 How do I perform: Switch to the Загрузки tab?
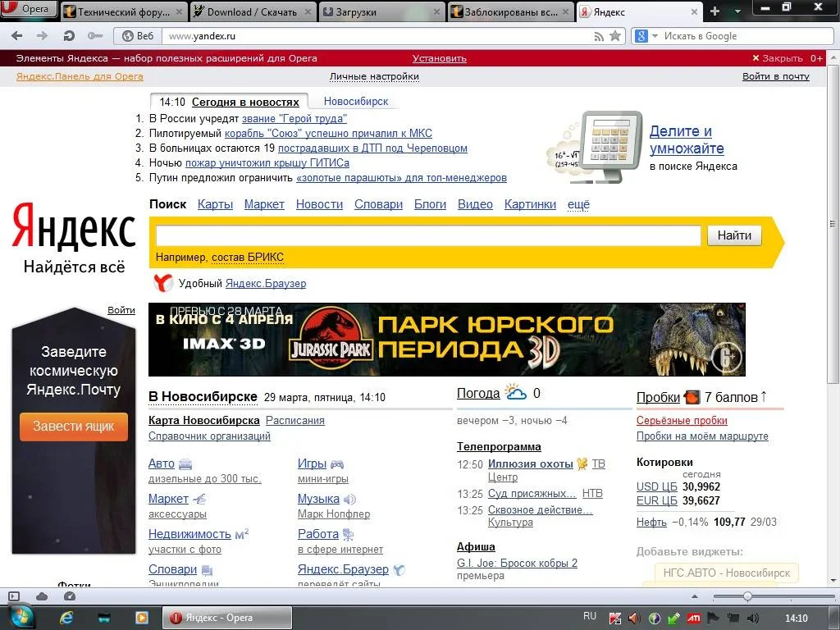point(382,11)
